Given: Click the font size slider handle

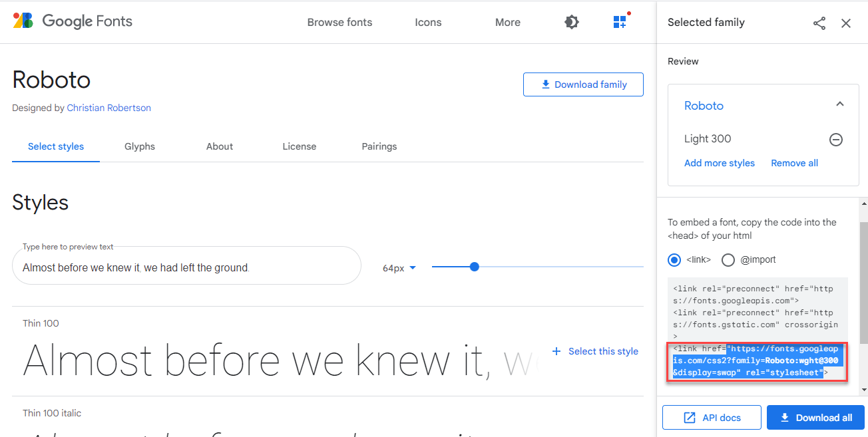Looking at the screenshot, I should (x=475, y=267).
